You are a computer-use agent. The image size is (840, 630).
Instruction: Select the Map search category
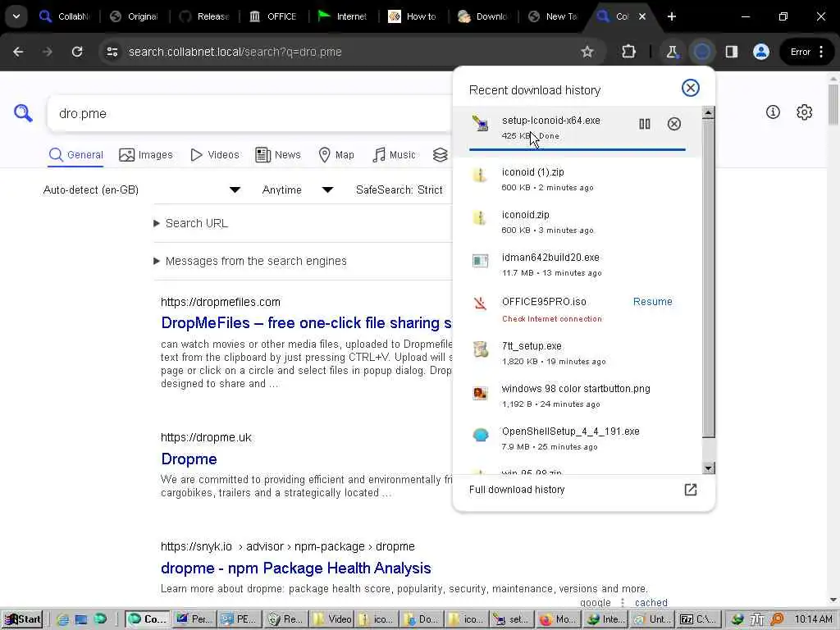pyautogui.click(x=336, y=155)
